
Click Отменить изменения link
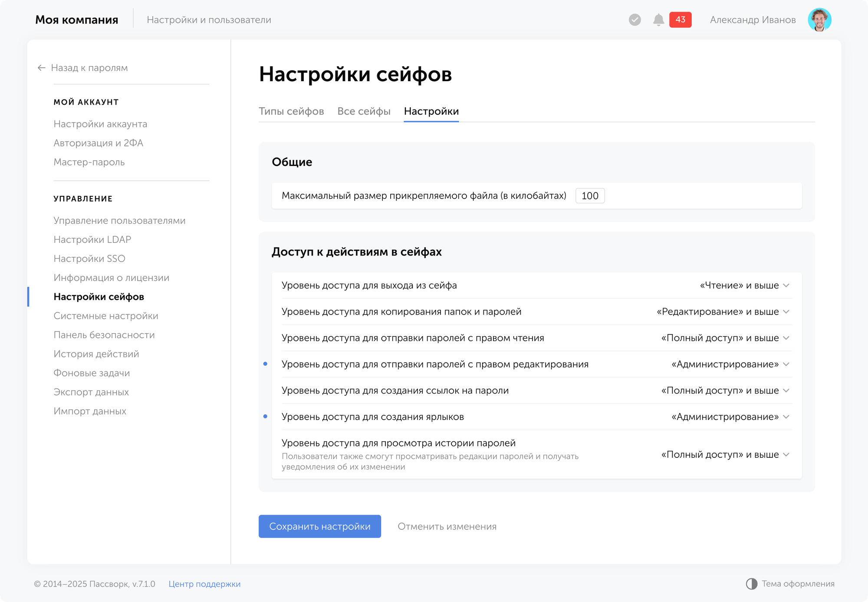point(447,526)
